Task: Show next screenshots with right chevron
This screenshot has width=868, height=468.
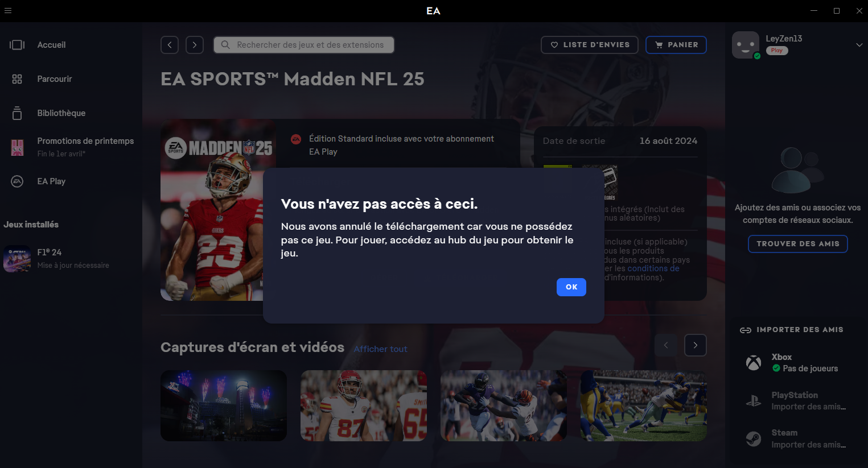Action: point(696,345)
